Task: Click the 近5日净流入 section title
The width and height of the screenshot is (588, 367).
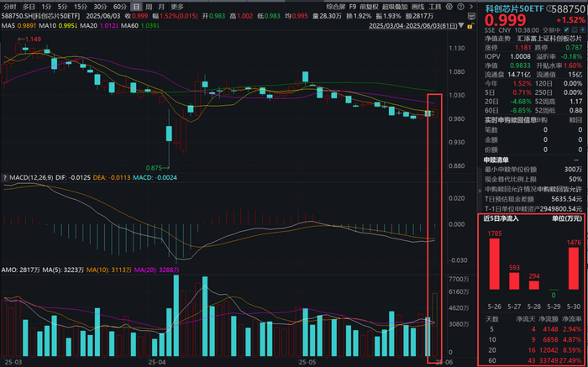Action: [x=501, y=218]
